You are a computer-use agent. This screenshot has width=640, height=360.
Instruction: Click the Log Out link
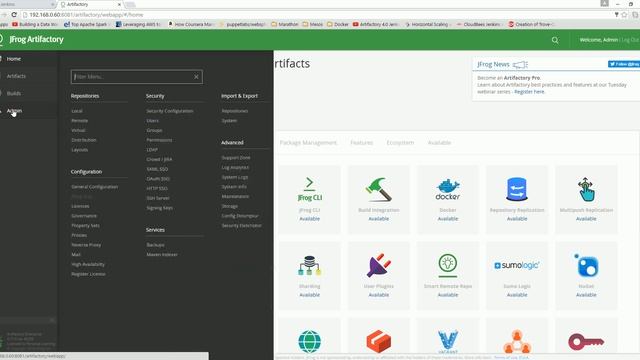[x=630, y=40]
